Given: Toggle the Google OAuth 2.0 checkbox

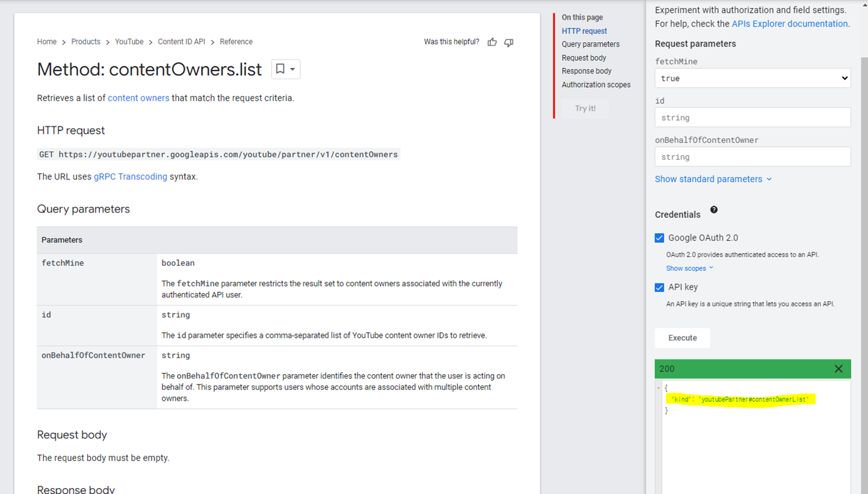Looking at the screenshot, I should [659, 238].
